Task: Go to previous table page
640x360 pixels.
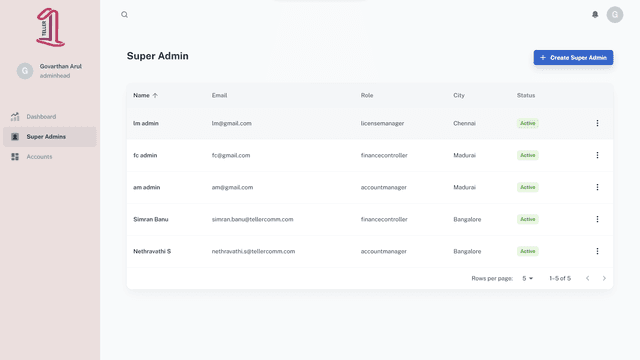Action: click(x=587, y=278)
